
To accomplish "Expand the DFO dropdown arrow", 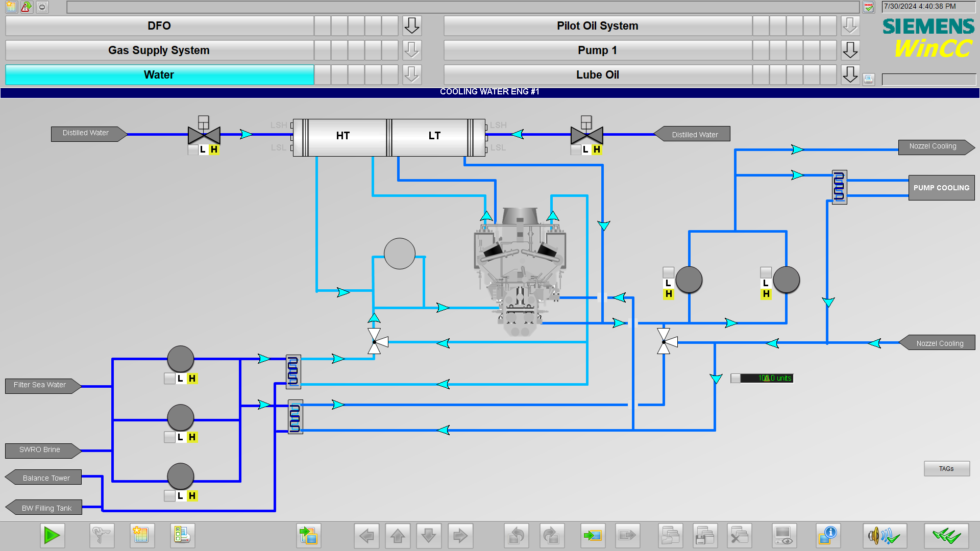I will click(411, 26).
